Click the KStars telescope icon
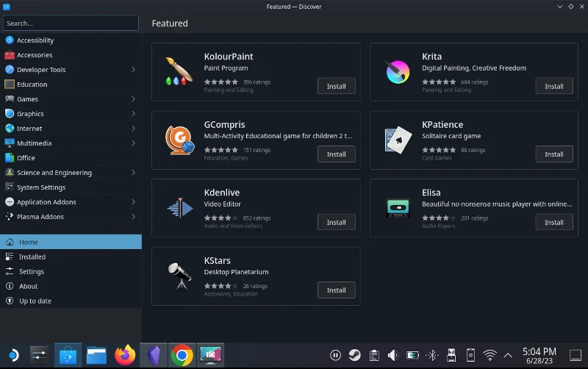 coord(179,276)
